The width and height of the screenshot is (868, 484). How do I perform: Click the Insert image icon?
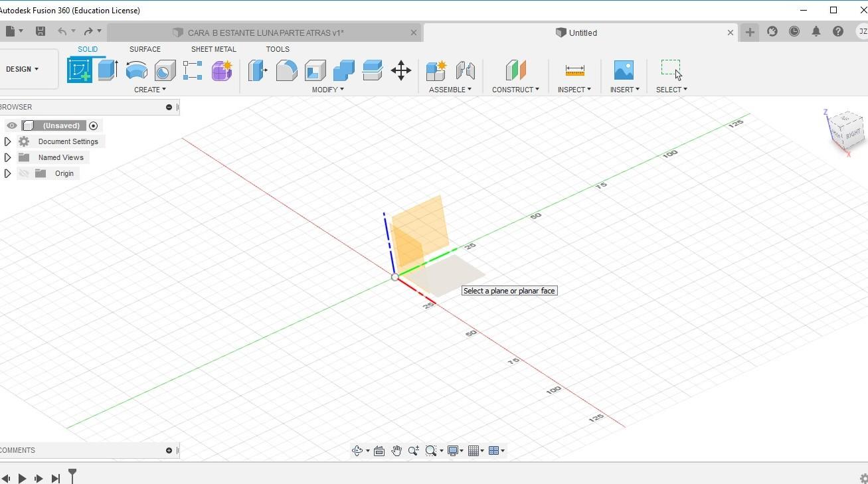tap(624, 70)
